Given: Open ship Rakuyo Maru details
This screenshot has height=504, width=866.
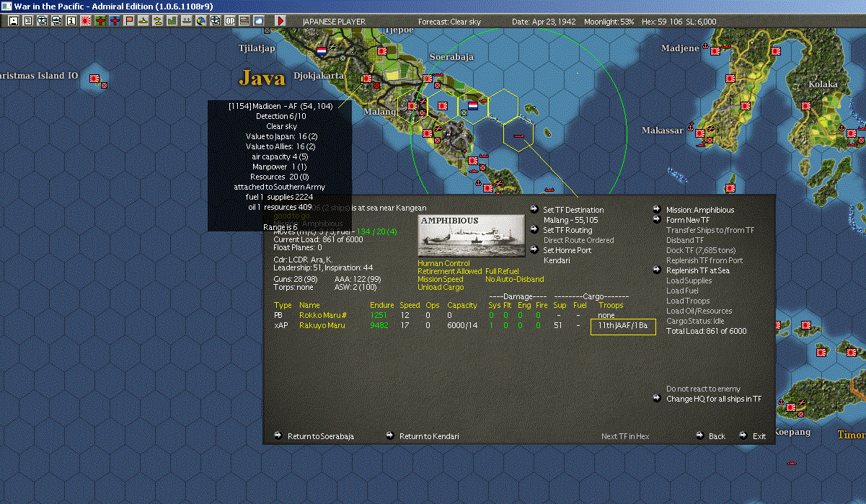Looking at the screenshot, I should tap(322, 325).
